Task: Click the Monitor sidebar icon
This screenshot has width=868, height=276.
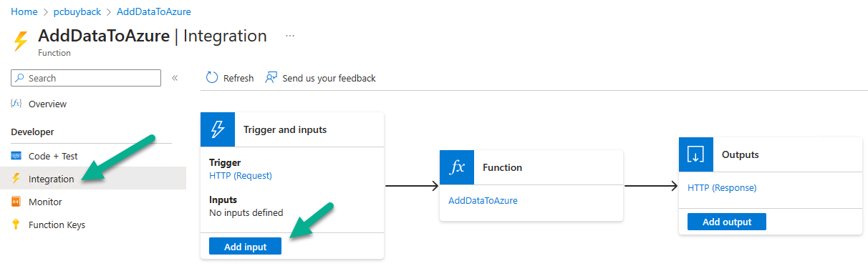Action: point(16,202)
